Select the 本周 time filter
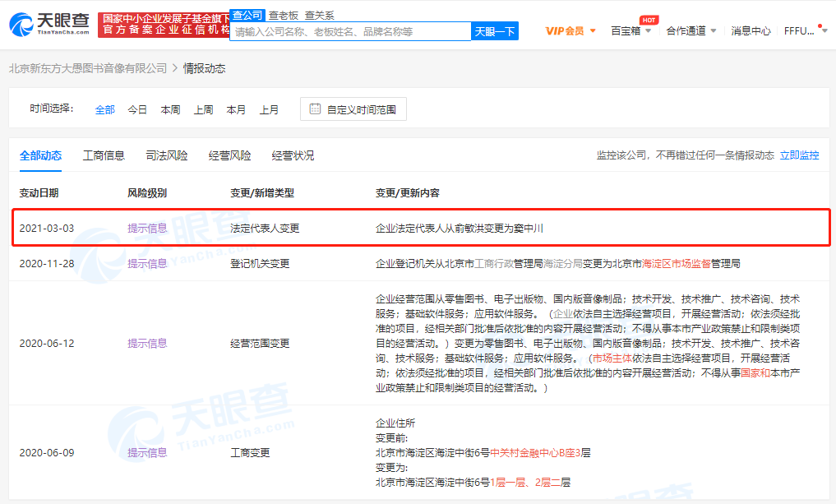Viewport: 836px width, 504px height. (x=171, y=109)
